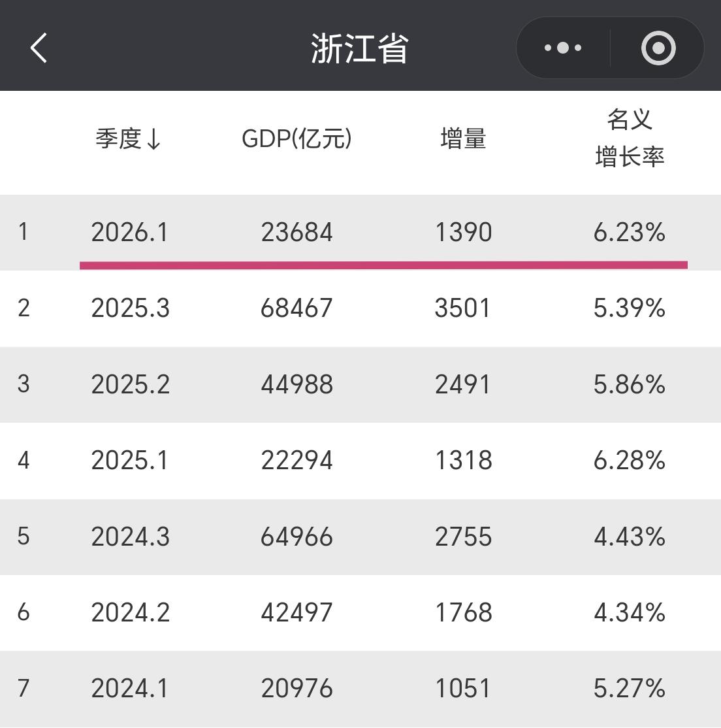
Task: Select the 2024.1 quarter row
Action: pyautogui.click(x=359, y=688)
